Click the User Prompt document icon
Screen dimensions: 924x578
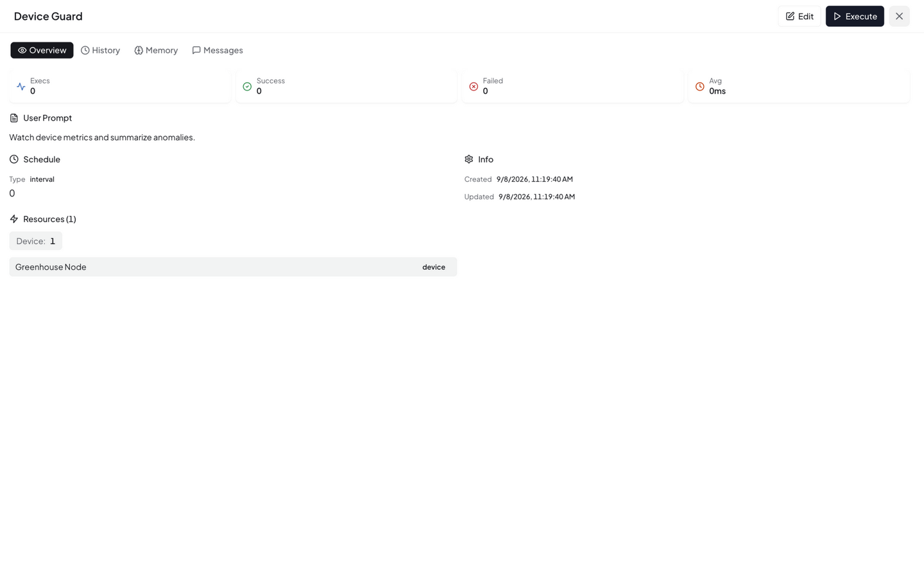click(x=14, y=118)
